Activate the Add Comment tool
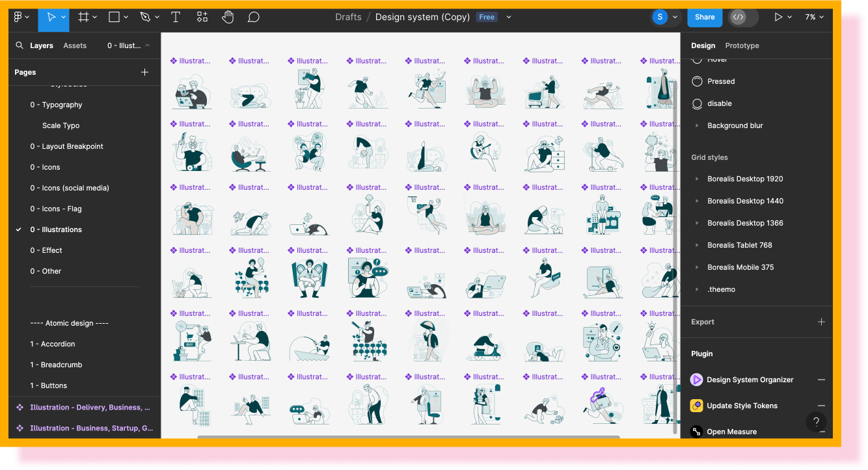The width and height of the screenshot is (868, 470). [254, 18]
